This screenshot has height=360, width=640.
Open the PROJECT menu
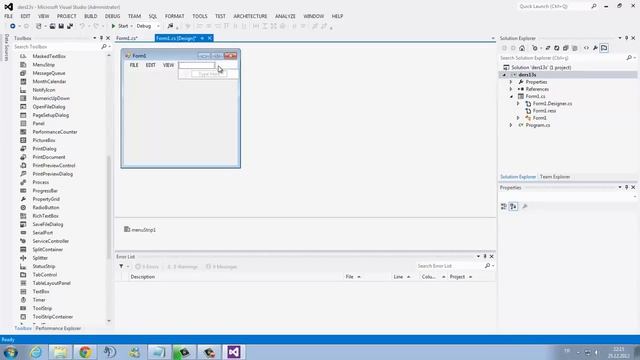coord(67,16)
